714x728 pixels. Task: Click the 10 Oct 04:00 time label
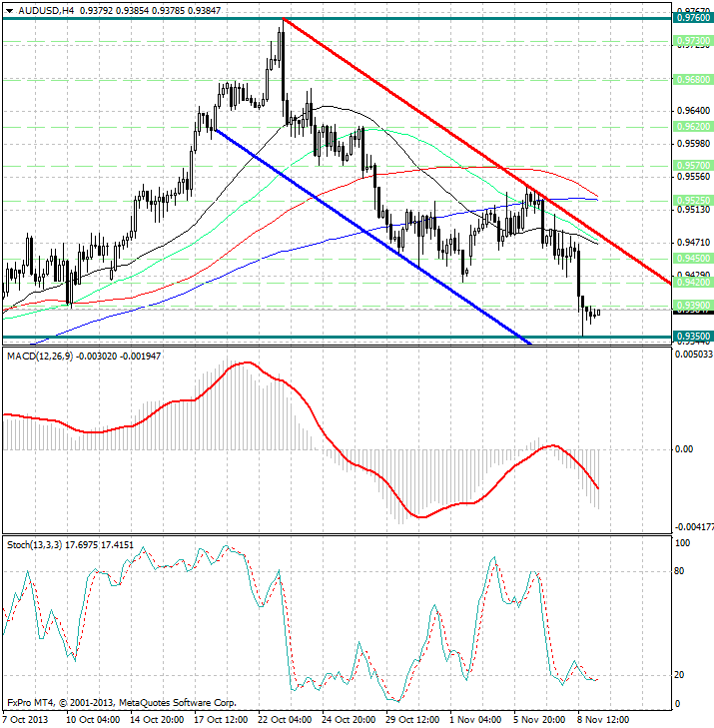pos(93,720)
